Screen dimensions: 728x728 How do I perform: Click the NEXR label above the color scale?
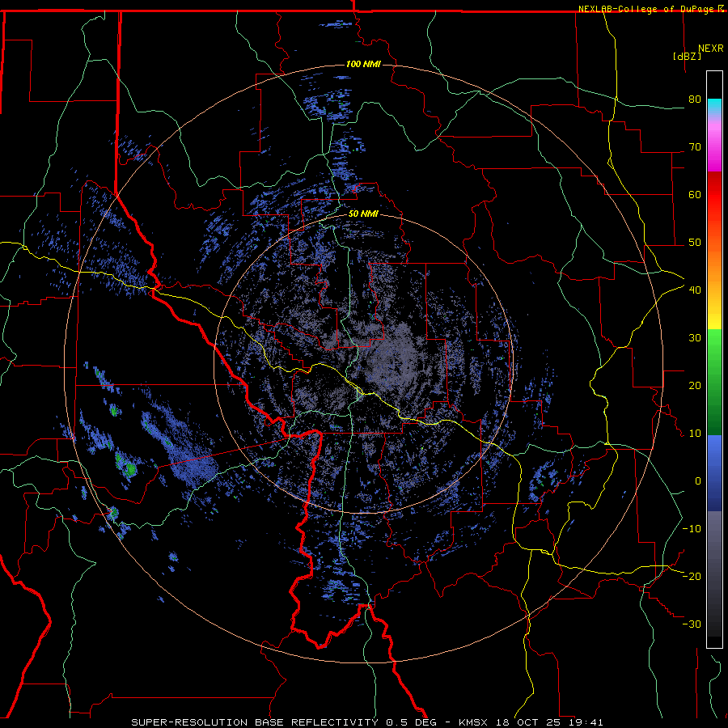tap(710, 49)
